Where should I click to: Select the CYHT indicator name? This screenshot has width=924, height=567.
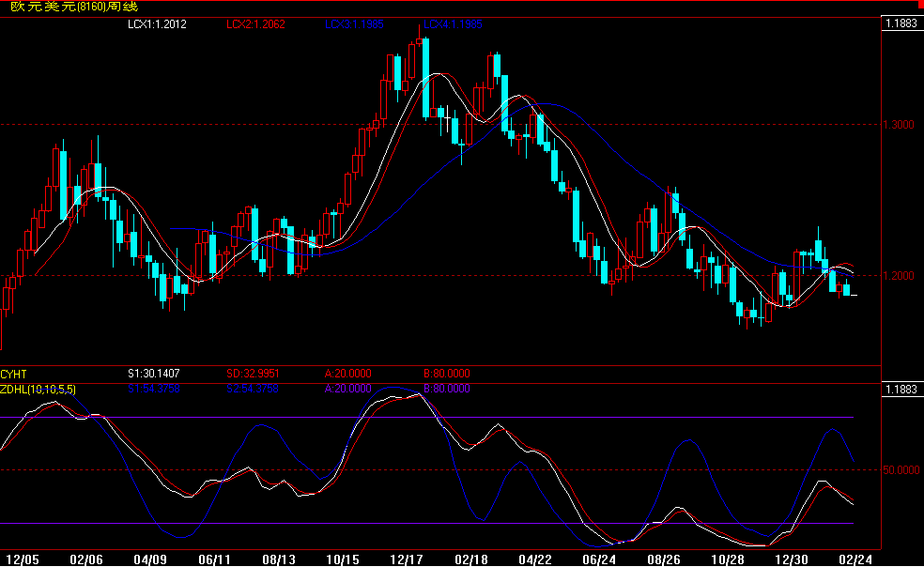(x=13, y=375)
